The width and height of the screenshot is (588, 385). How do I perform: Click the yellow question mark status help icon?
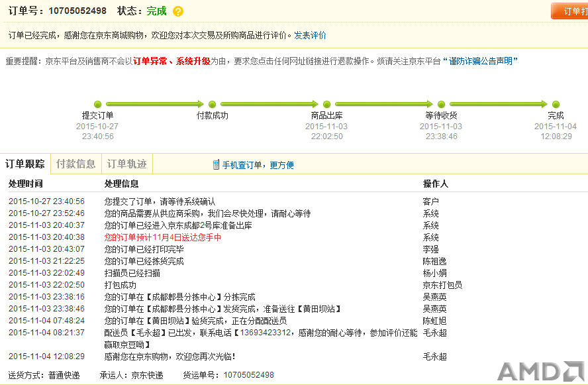[x=178, y=11]
